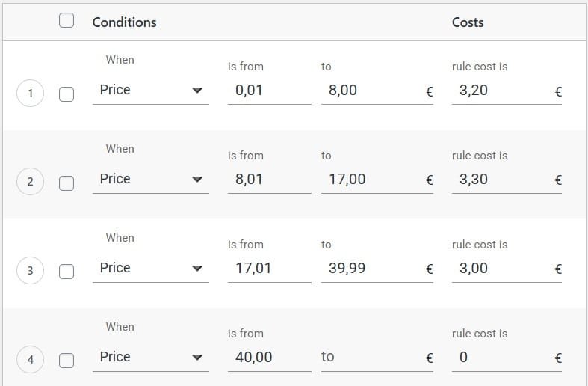588x386 pixels.
Task: Check the checkbox for rule 3
Action: click(x=66, y=271)
